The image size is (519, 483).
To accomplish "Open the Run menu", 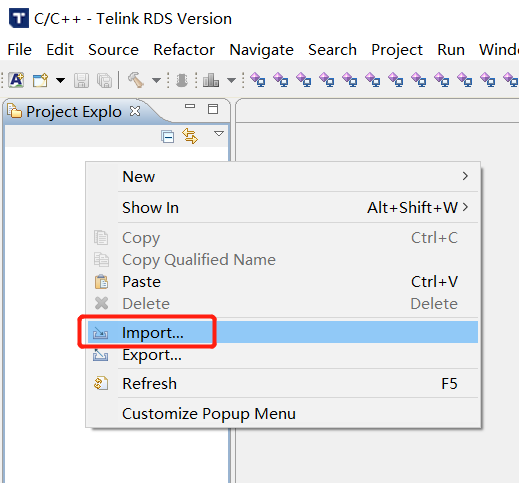I will click(x=451, y=50).
